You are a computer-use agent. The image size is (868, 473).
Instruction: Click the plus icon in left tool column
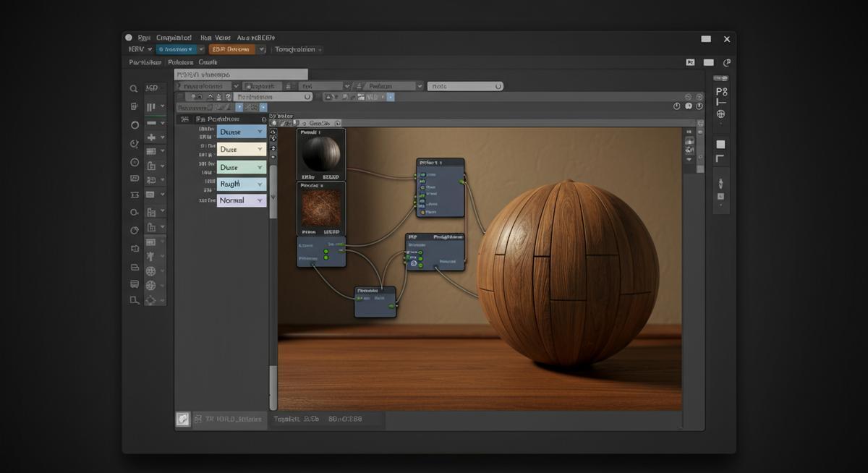(151, 137)
